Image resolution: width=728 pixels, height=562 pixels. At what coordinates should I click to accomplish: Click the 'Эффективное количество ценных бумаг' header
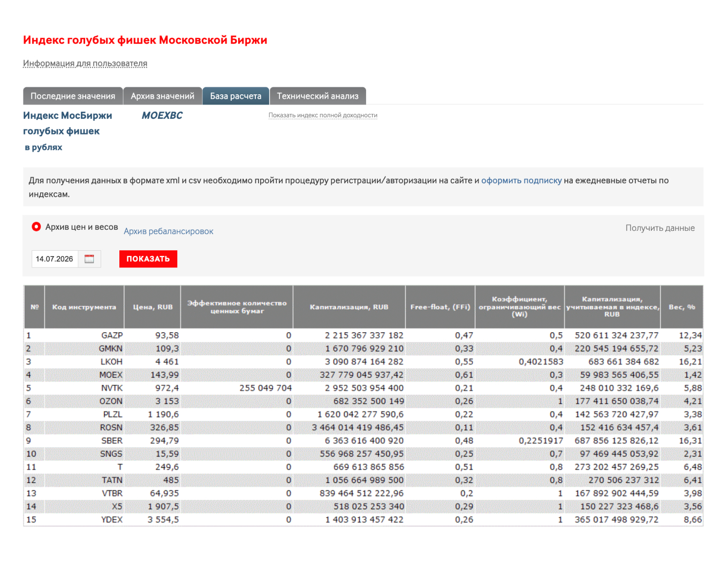coord(237,307)
